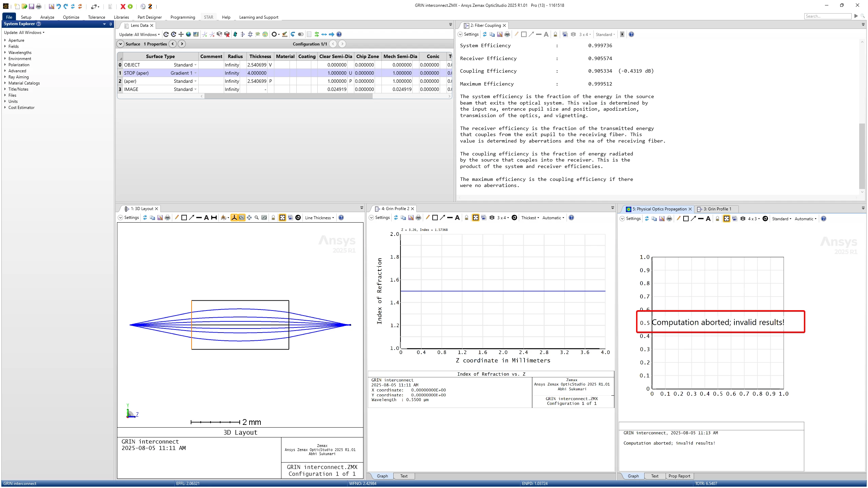The image size is (868, 488).
Task: Expand the Aperture section in System Explorer
Action: tap(5, 40)
